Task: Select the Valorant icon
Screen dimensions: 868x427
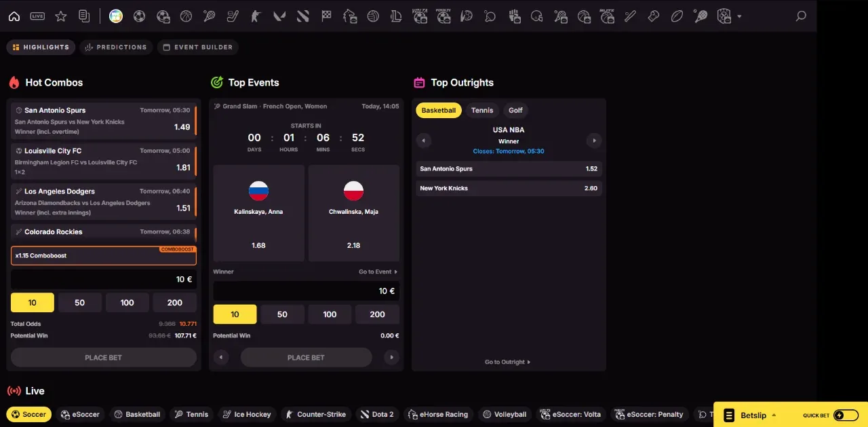Action: [x=279, y=16]
